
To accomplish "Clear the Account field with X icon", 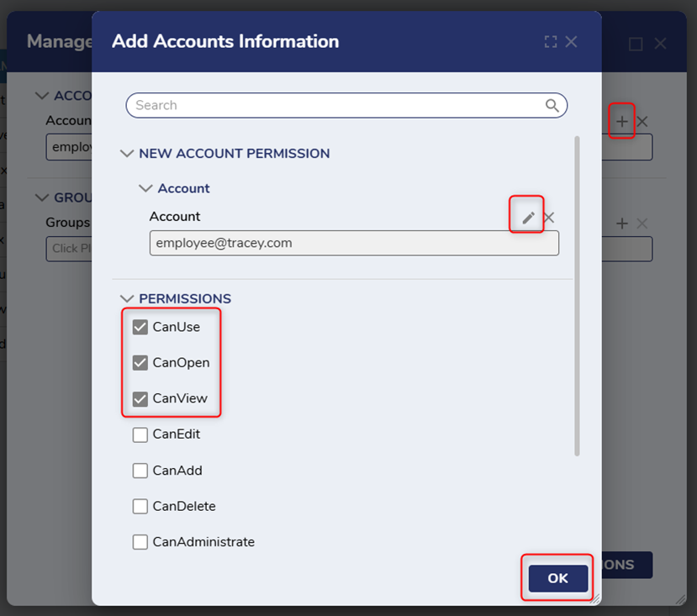I will click(549, 218).
